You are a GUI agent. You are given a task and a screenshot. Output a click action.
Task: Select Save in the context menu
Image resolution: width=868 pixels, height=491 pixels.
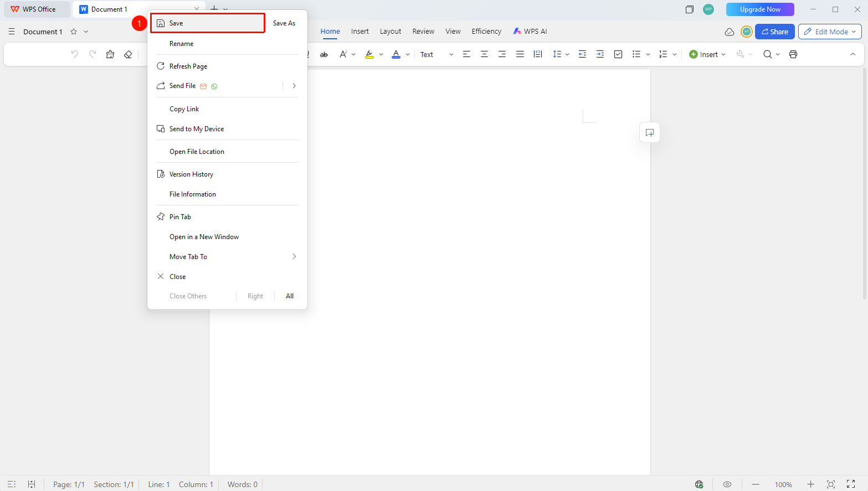point(208,23)
